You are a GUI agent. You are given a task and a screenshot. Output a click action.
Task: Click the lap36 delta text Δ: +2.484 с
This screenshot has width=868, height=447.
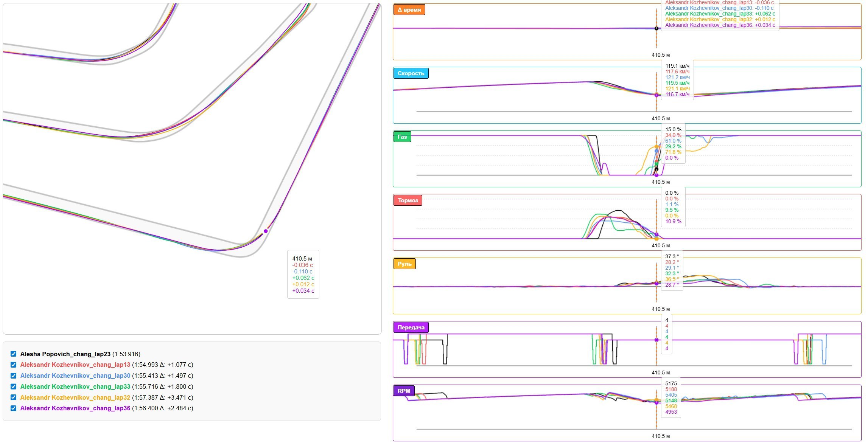tap(176, 408)
